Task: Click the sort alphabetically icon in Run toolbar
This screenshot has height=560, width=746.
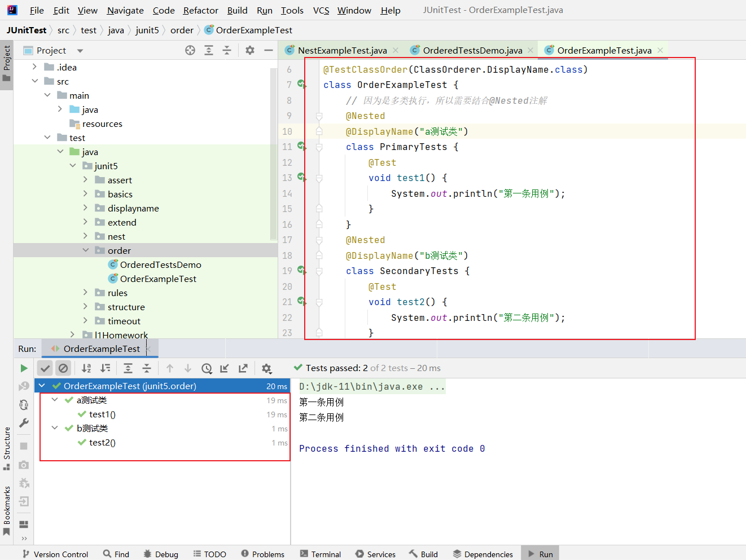Action: pyautogui.click(x=86, y=368)
